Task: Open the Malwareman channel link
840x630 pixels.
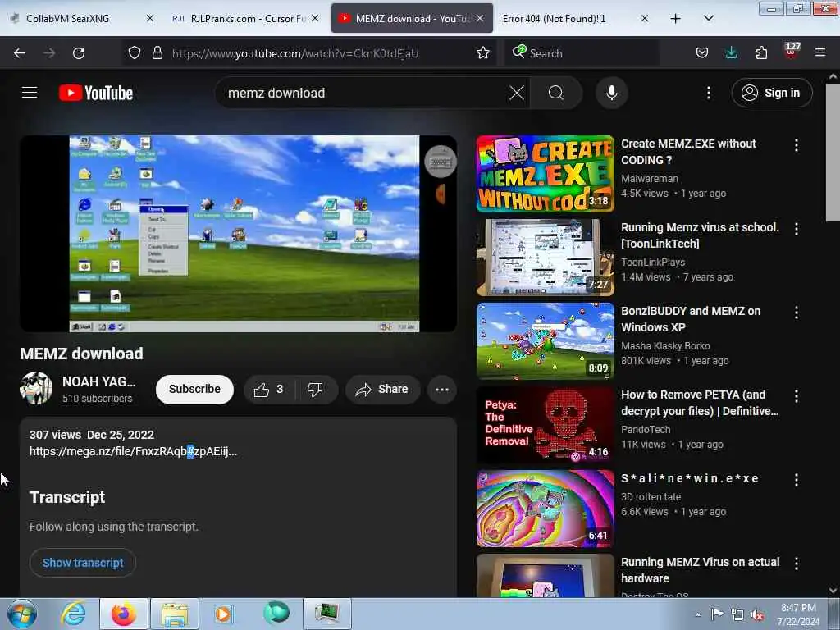Action: click(x=650, y=178)
